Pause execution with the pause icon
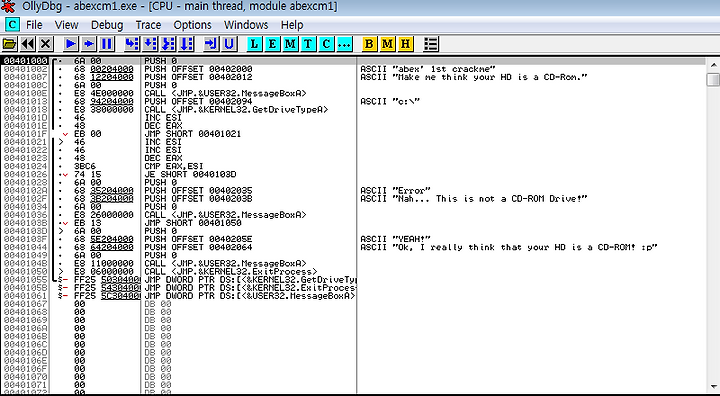The image size is (720, 396). click(x=107, y=44)
